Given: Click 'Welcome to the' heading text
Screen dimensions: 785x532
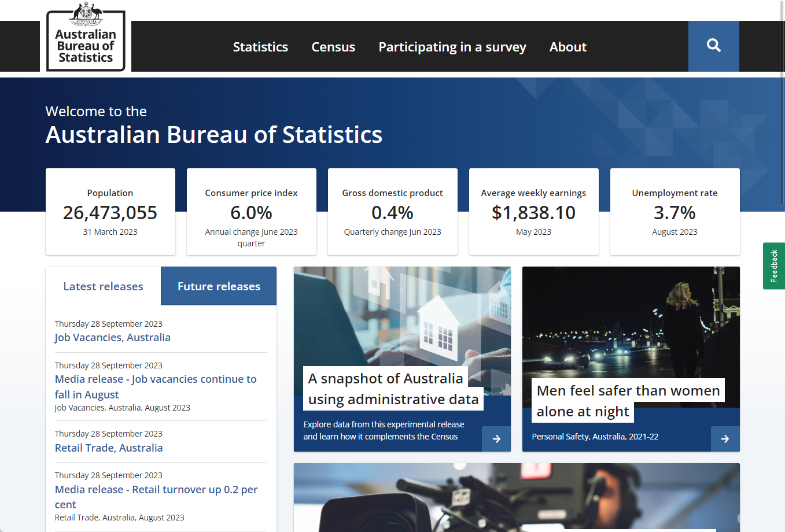Looking at the screenshot, I should [96, 111].
